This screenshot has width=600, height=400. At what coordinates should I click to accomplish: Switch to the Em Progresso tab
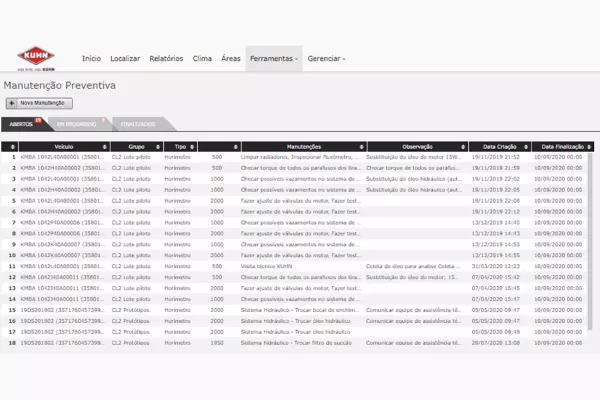76,124
